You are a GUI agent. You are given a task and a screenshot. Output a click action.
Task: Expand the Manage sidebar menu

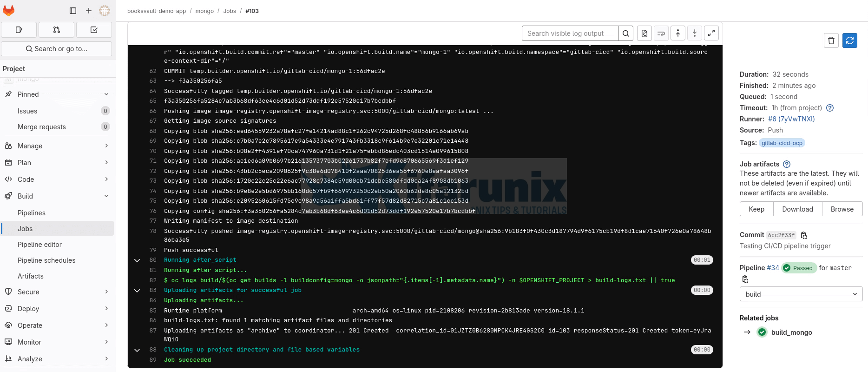click(57, 146)
